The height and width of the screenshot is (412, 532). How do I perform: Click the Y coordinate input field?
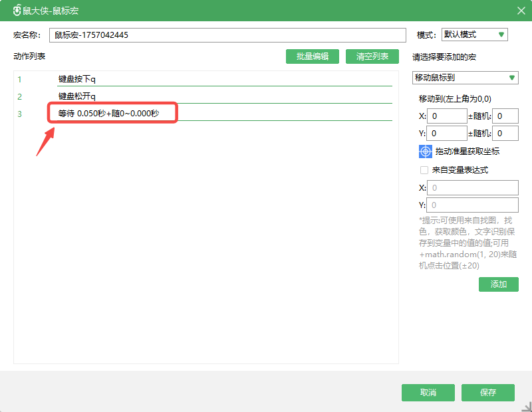pos(446,134)
